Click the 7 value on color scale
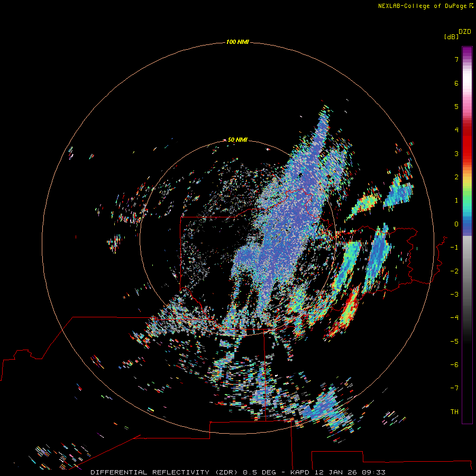This screenshot has width=476, height=476. pyautogui.click(x=456, y=60)
